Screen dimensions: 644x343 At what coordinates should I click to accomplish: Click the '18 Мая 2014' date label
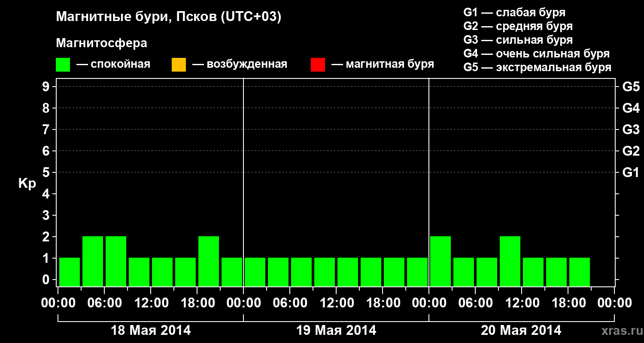click(151, 331)
